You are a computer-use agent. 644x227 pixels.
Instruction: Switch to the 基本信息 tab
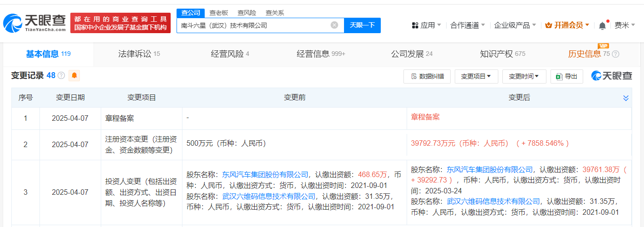[x=48, y=54]
